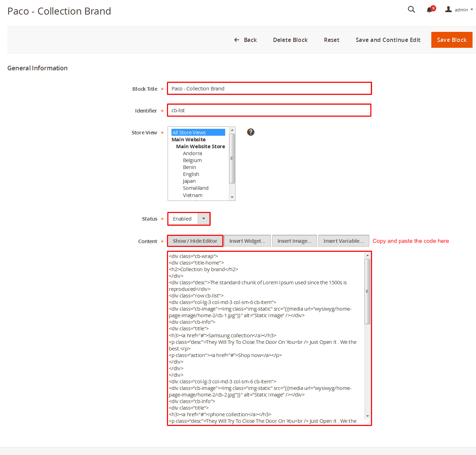Image resolution: width=476 pixels, height=455 pixels.
Task: Click content textarea scroll down arrow
Action: pyautogui.click(x=368, y=416)
